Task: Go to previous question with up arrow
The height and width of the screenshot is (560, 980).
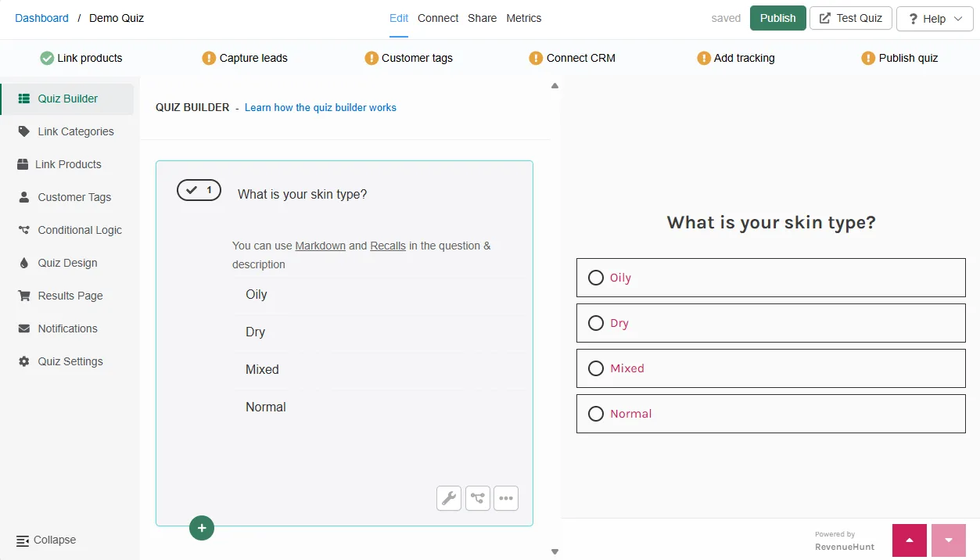Action: (x=910, y=540)
